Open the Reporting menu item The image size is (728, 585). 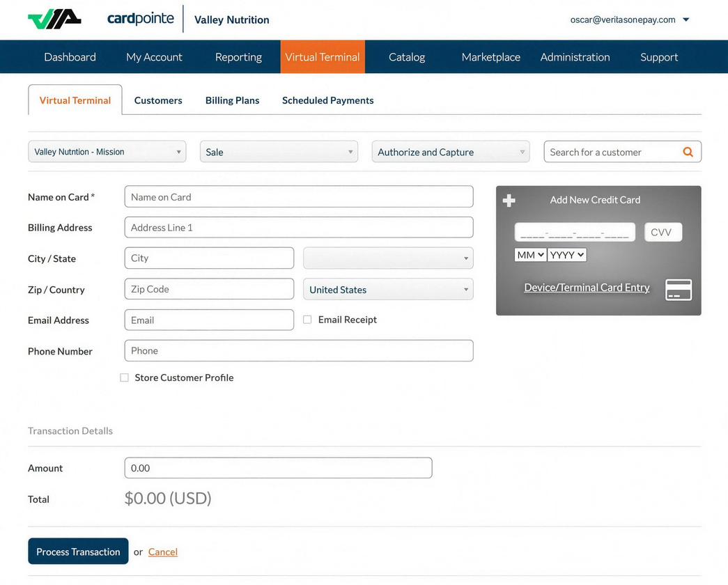point(239,57)
